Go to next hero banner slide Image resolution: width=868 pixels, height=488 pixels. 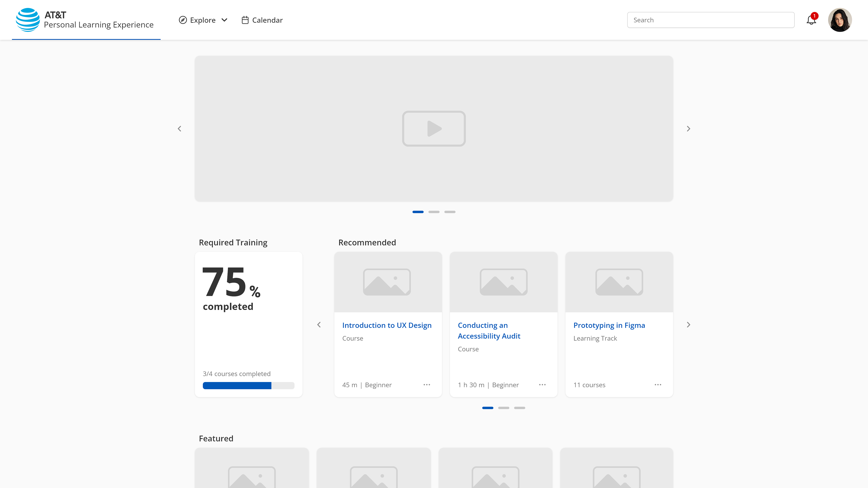click(x=688, y=129)
